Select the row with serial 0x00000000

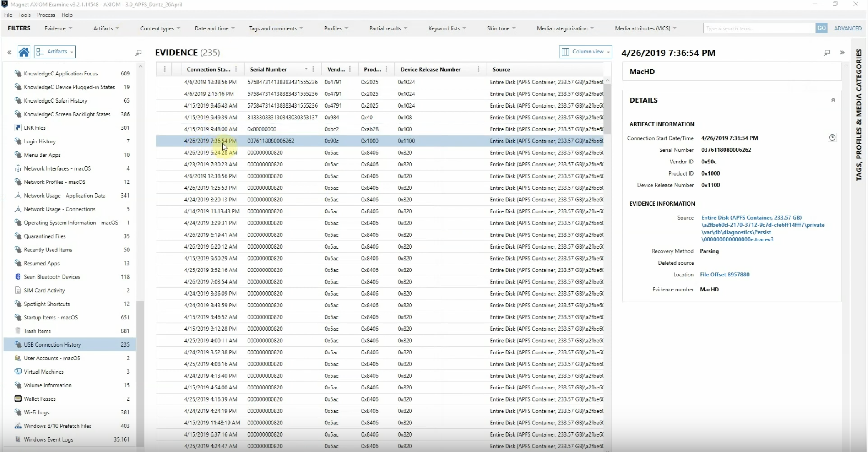380,129
